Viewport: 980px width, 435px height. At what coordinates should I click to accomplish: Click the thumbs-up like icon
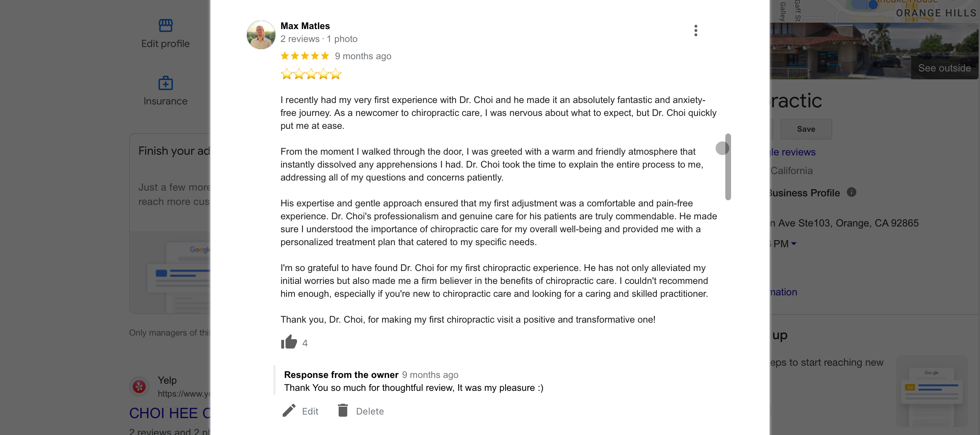[x=289, y=342]
